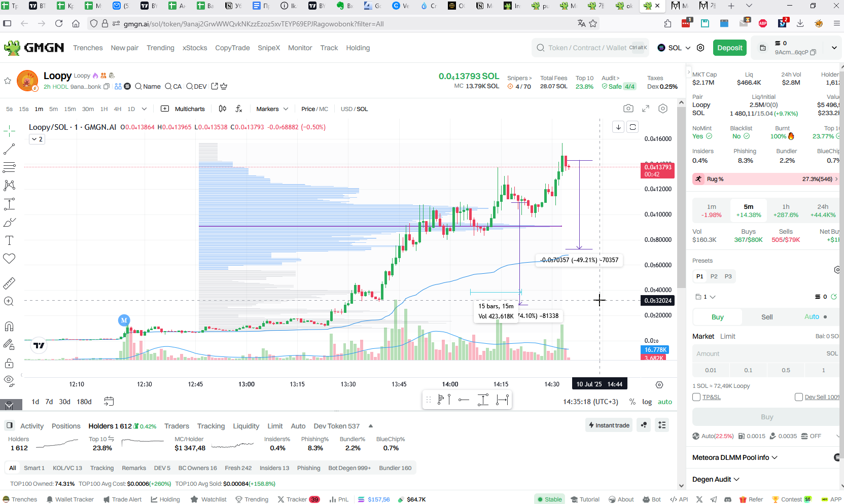844x504 pixels.
Task: Collapse the bottom panel arrow
Action: 371,426
